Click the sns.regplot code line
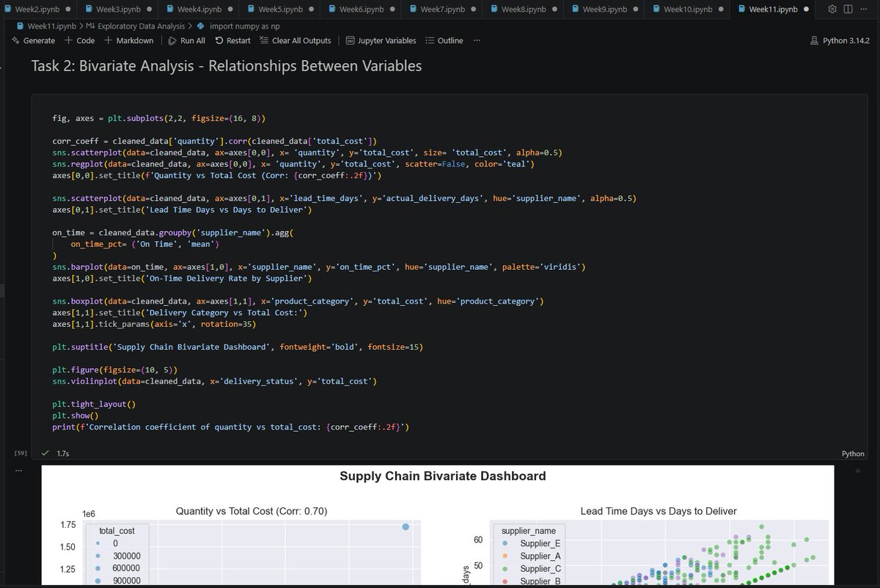 [x=293, y=163]
